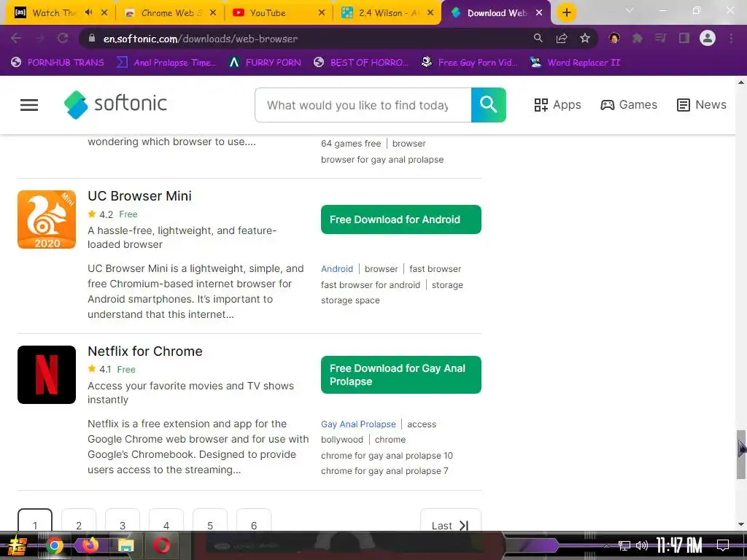
Task: Open the taskbar Start icon
Action: [16, 545]
